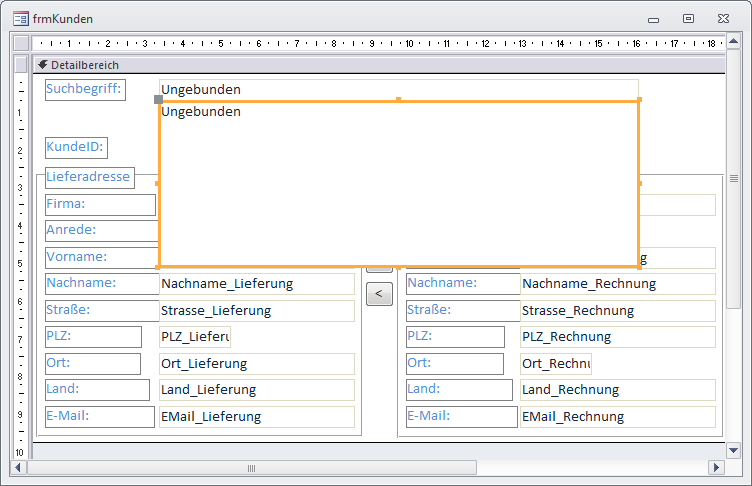Select the Nachname_Lieferung text field
The height and width of the screenshot is (486, 752).
256,283
